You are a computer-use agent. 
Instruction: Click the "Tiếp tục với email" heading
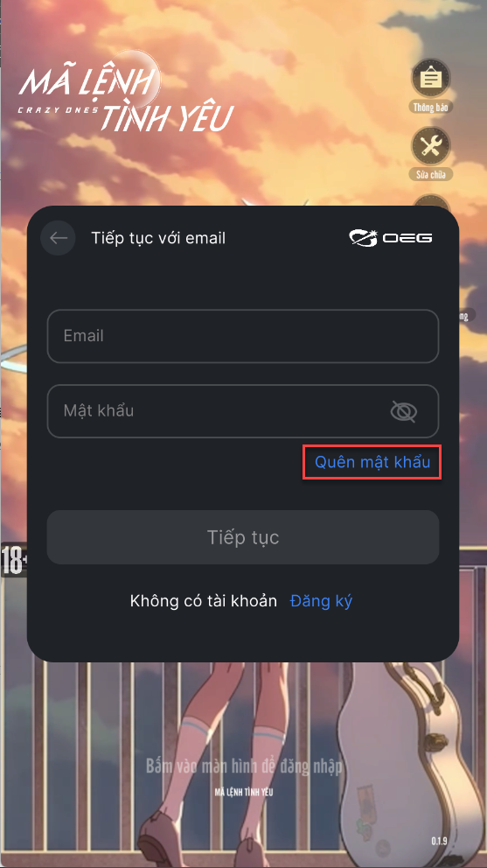coord(158,238)
